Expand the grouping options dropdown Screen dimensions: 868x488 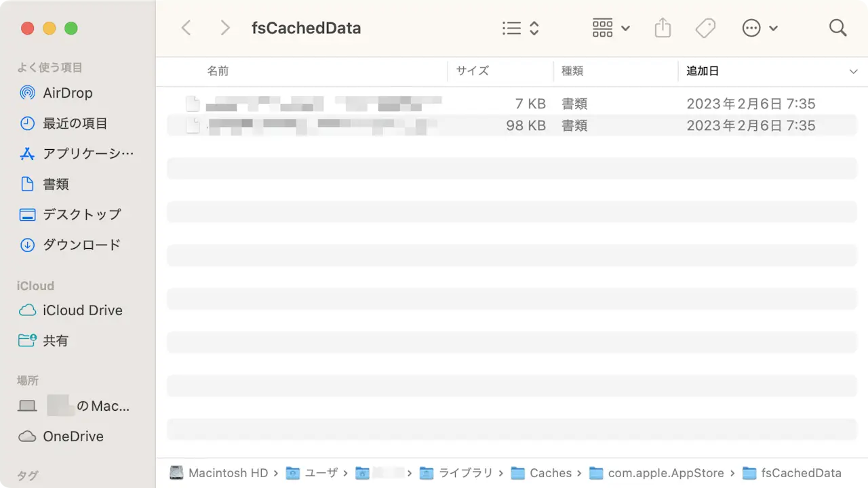611,28
